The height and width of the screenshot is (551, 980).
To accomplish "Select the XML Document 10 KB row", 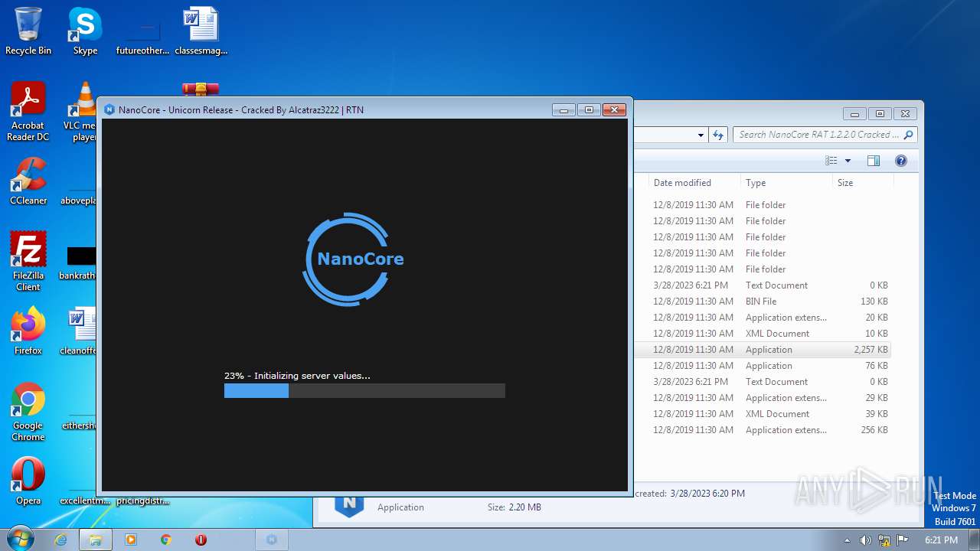I will [x=763, y=334].
